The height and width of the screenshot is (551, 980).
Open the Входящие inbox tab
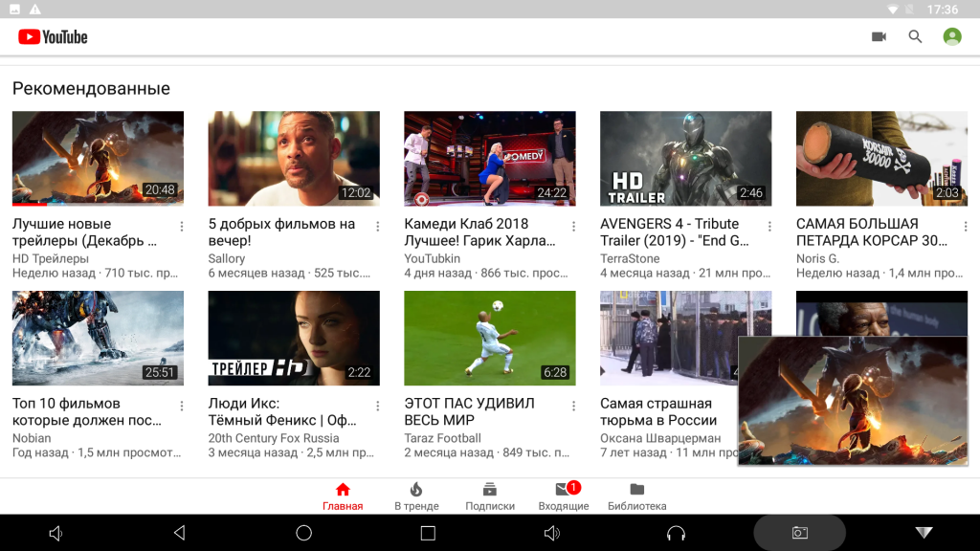point(564,496)
